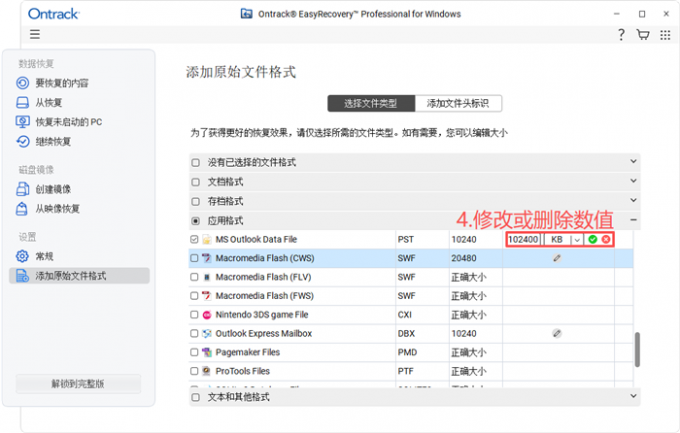680x433 pixels.
Task: Open 创建镜像 disk image option
Action: 43,189
